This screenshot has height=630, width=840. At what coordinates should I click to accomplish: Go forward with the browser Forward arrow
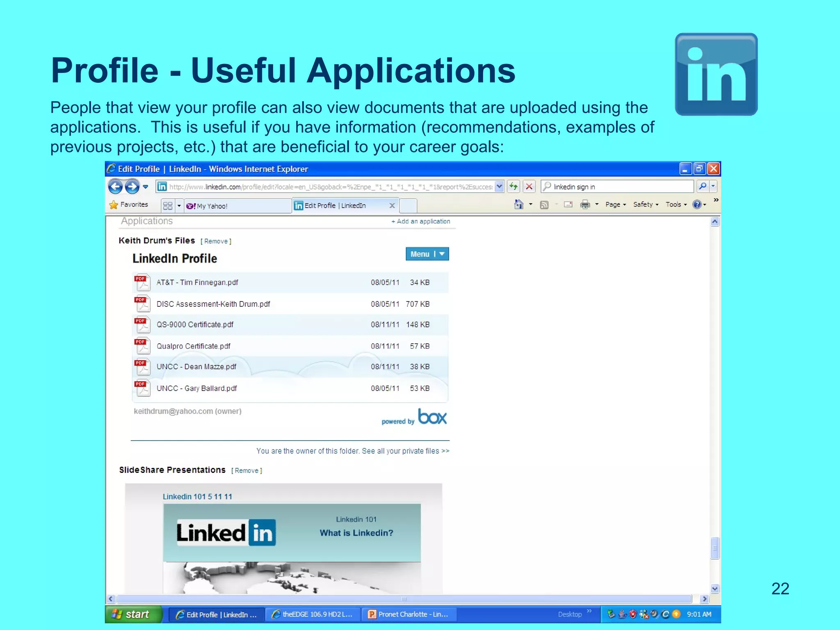pyautogui.click(x=132, y=187)
